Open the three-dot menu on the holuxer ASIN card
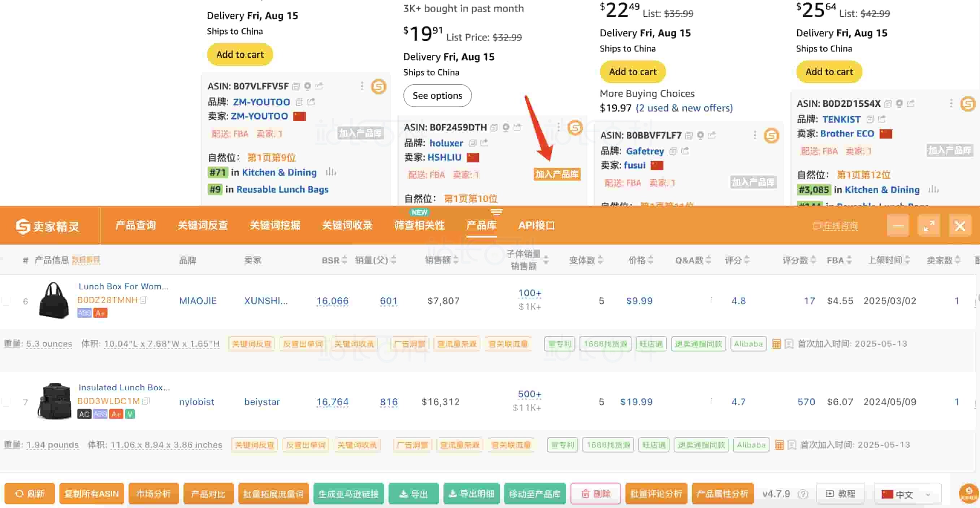The image size is (980, 508). pyautogui.click(x=559, y=127)
